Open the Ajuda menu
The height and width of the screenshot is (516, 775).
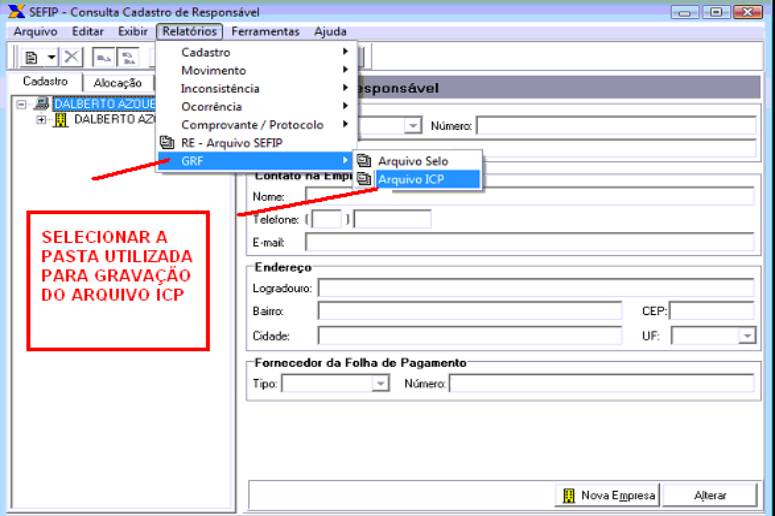point(330,31)
